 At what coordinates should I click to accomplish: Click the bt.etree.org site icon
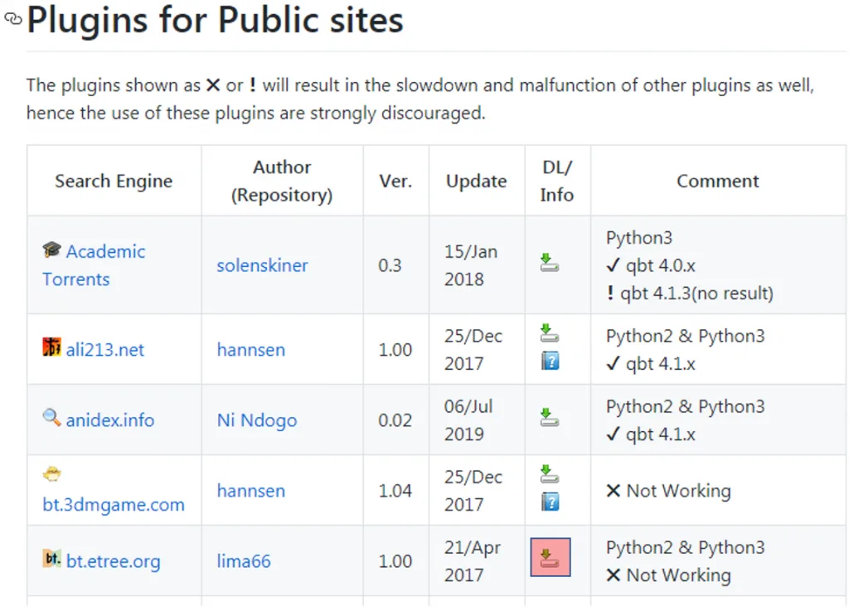(52, 558)
